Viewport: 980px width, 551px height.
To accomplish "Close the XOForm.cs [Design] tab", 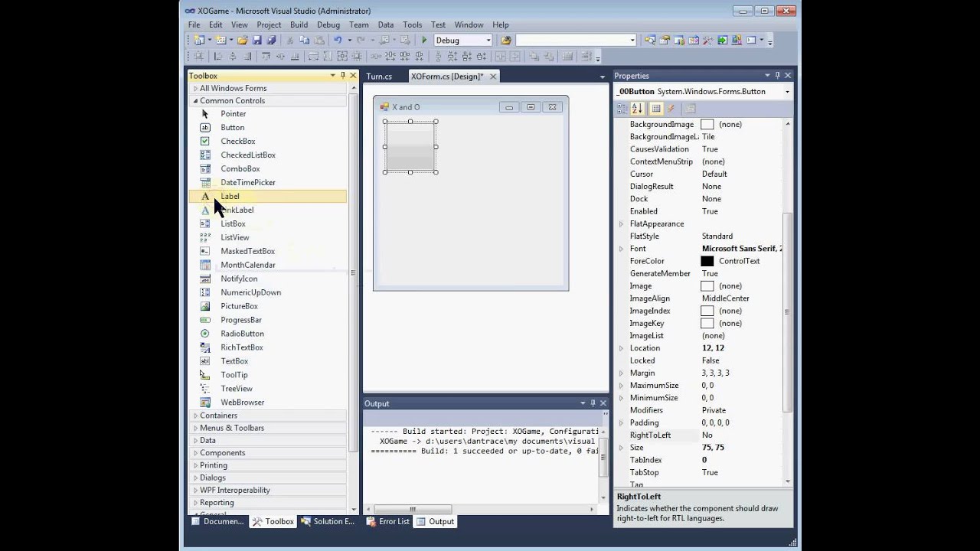I will pyautogui.click(x=493, y=77).
